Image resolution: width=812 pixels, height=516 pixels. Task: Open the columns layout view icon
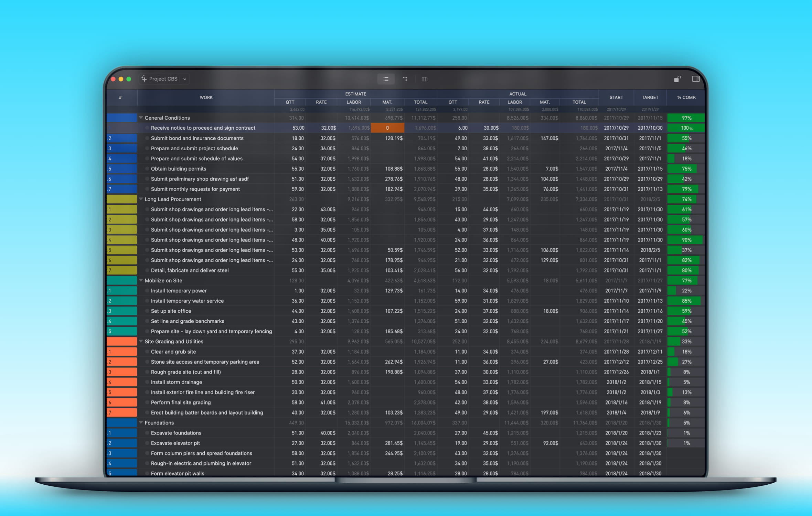[425, 79]
